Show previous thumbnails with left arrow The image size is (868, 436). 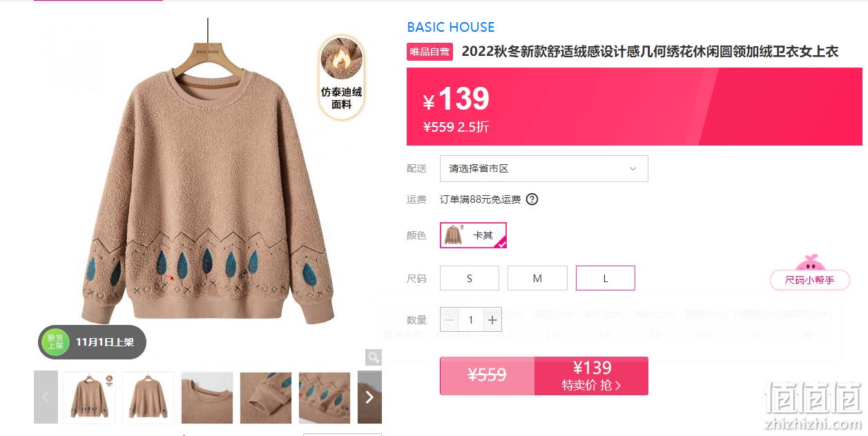(46, 397)
